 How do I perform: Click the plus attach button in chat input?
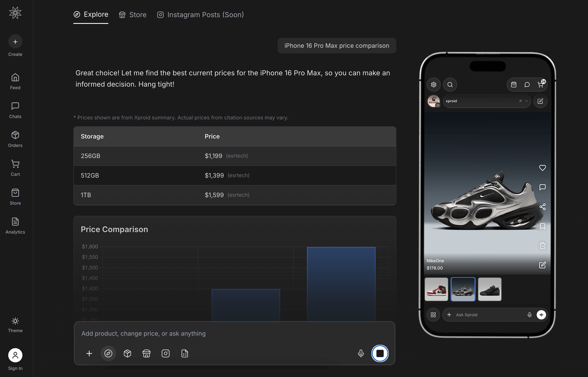pos(89,353)
